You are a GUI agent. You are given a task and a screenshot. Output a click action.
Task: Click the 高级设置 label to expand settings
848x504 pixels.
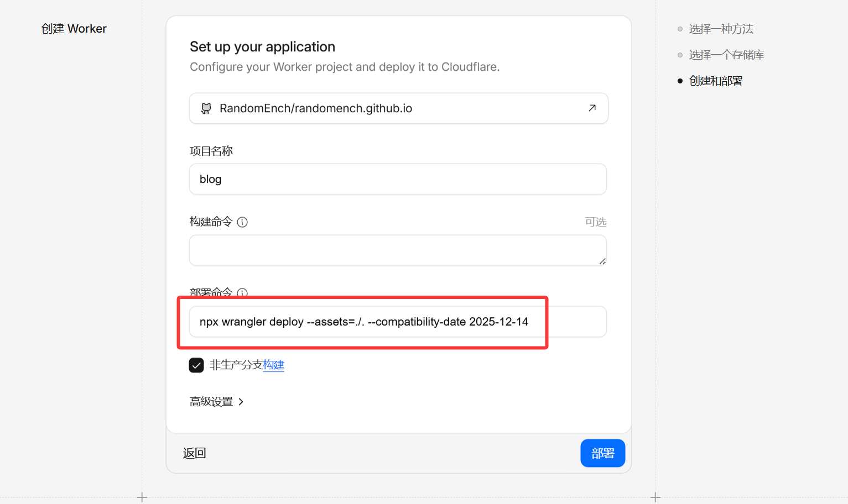211,402
